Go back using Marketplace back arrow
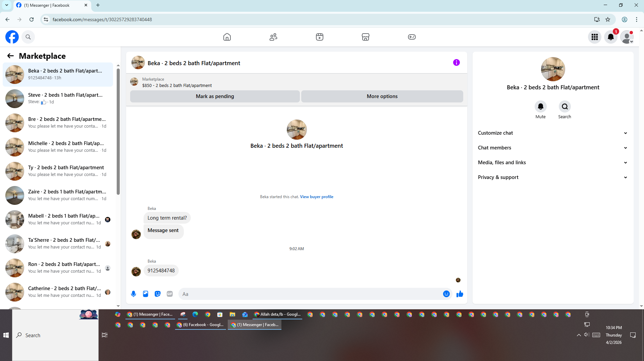This screenshot has width=644, height=361. point(10,56)
